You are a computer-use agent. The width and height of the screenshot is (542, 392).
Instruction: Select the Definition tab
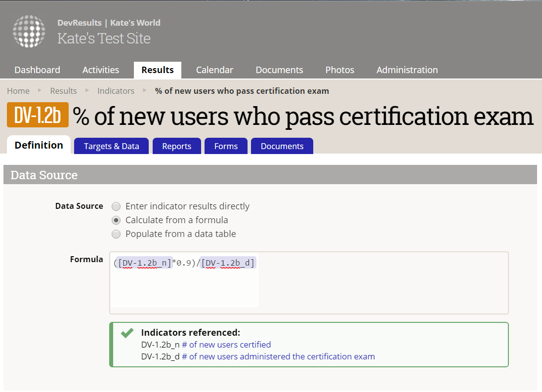[39, 145]
